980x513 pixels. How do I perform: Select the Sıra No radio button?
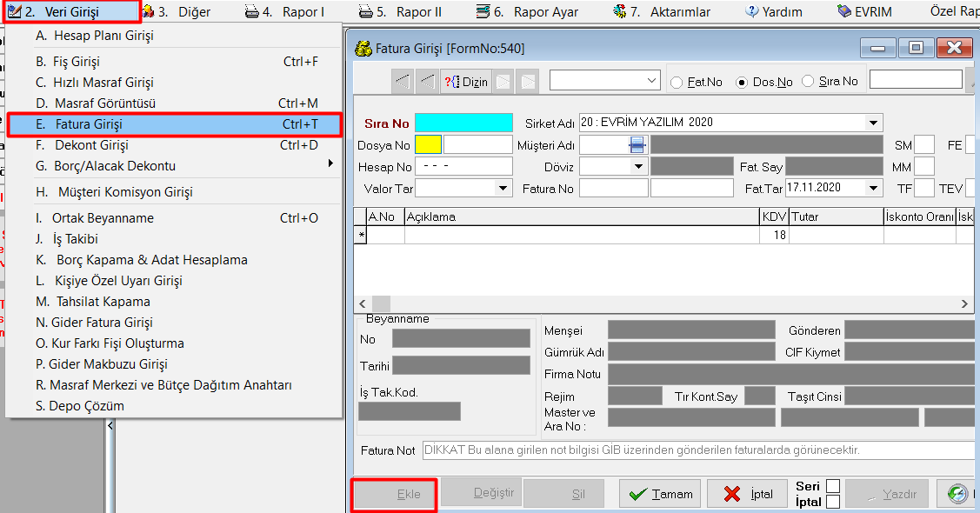click(x=808, y=81)
